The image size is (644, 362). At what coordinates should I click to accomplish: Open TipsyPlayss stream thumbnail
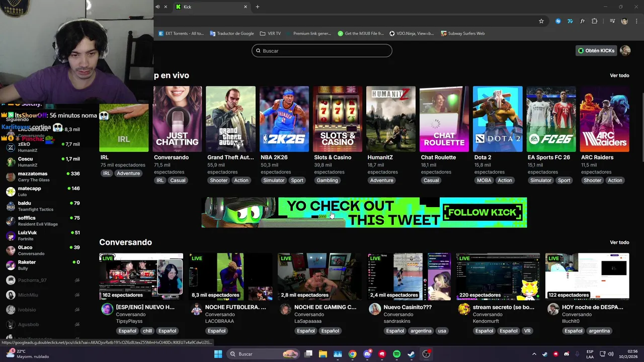point(141,276)
